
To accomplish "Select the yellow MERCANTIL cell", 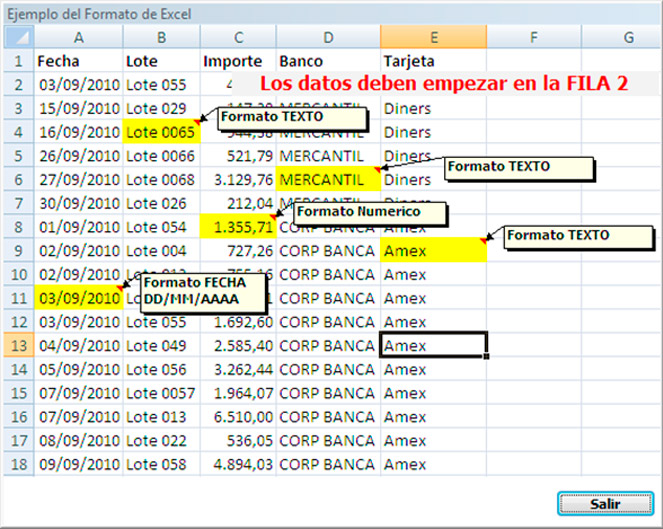I will (x=327, y=180).
